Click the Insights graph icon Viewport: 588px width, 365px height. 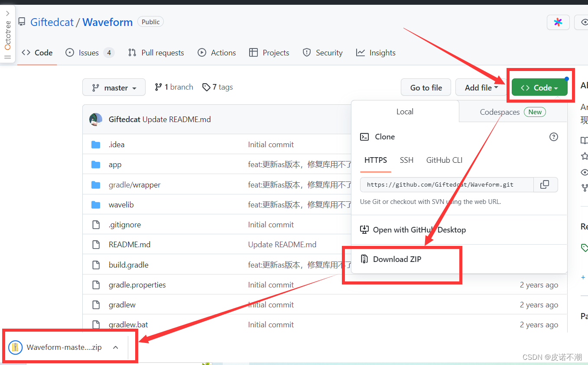tap(360, 53)
